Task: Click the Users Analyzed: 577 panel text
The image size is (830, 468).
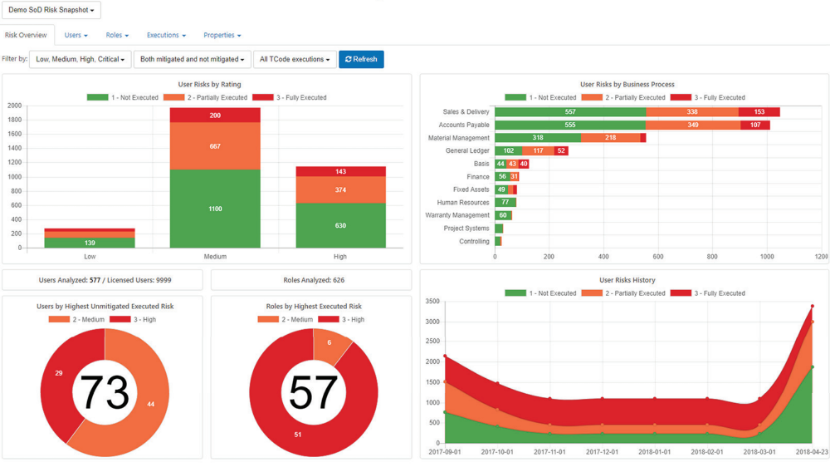Action: pyautogui.click(x=105, y=280)
